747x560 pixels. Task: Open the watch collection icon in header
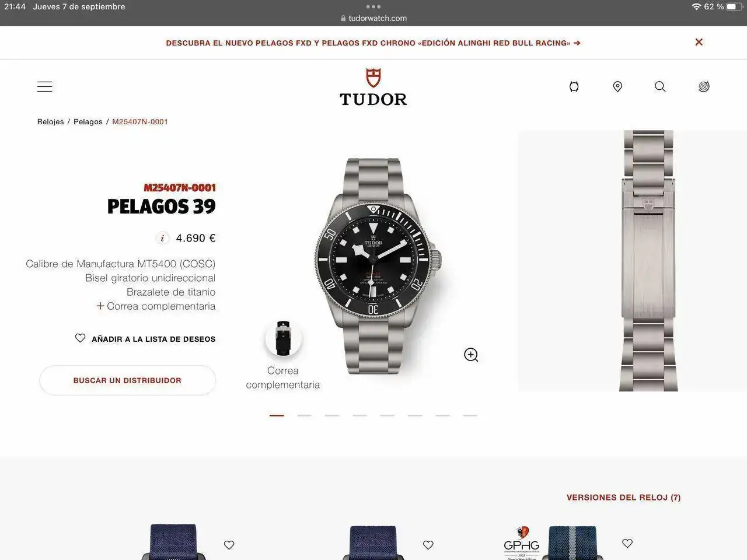[574, 86]
